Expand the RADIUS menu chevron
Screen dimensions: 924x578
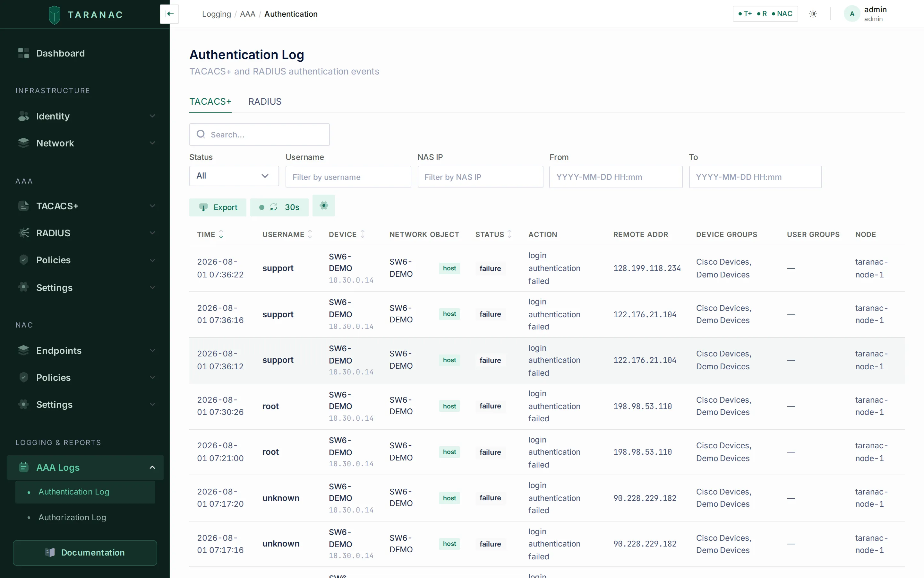click(152, 233)
